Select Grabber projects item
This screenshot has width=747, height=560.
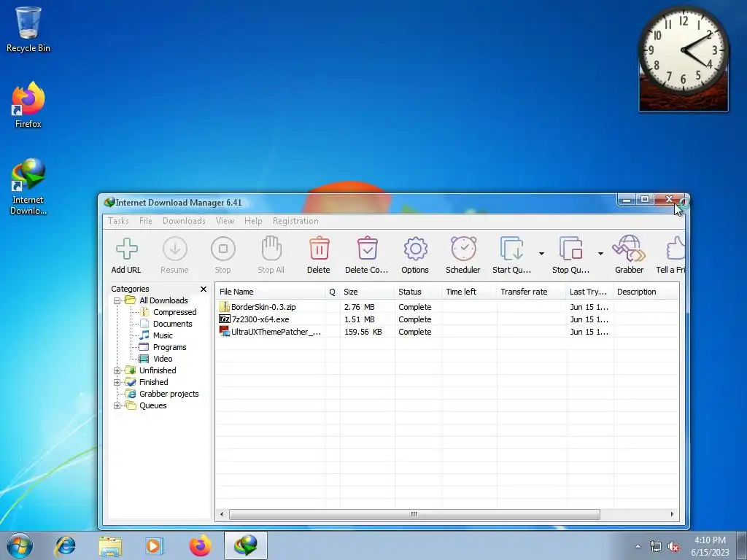(x=169, y=394)
